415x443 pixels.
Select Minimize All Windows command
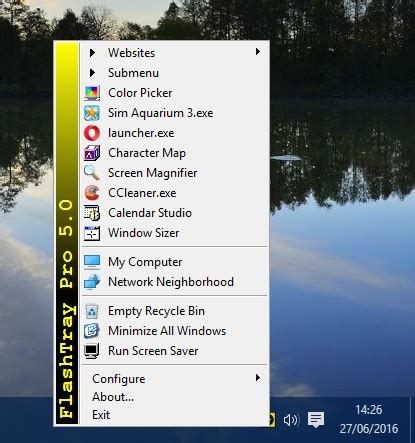(x=175, y=331)
